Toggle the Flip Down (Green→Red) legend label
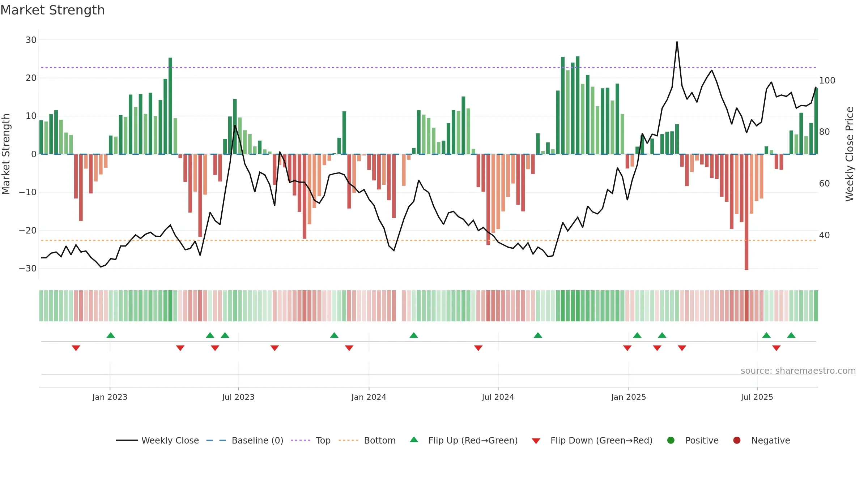This screenshot has width=868, height=488. pos(601,441)
